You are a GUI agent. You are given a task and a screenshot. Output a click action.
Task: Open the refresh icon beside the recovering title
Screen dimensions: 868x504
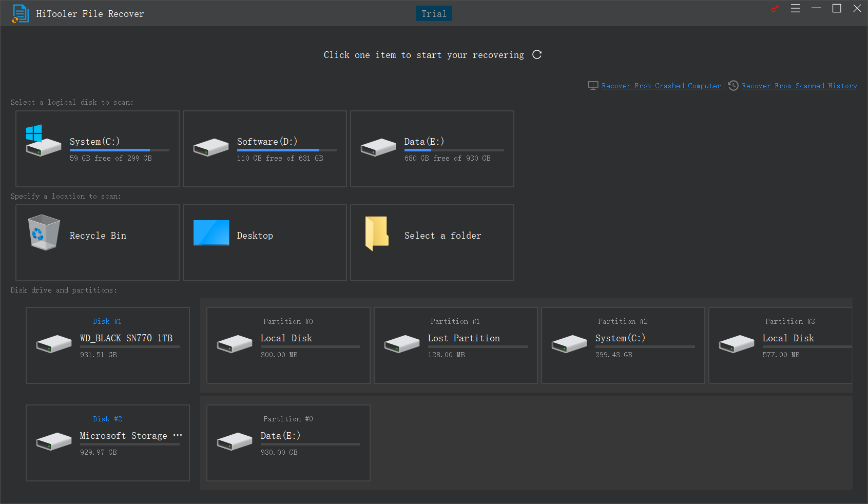coord(537,54)
